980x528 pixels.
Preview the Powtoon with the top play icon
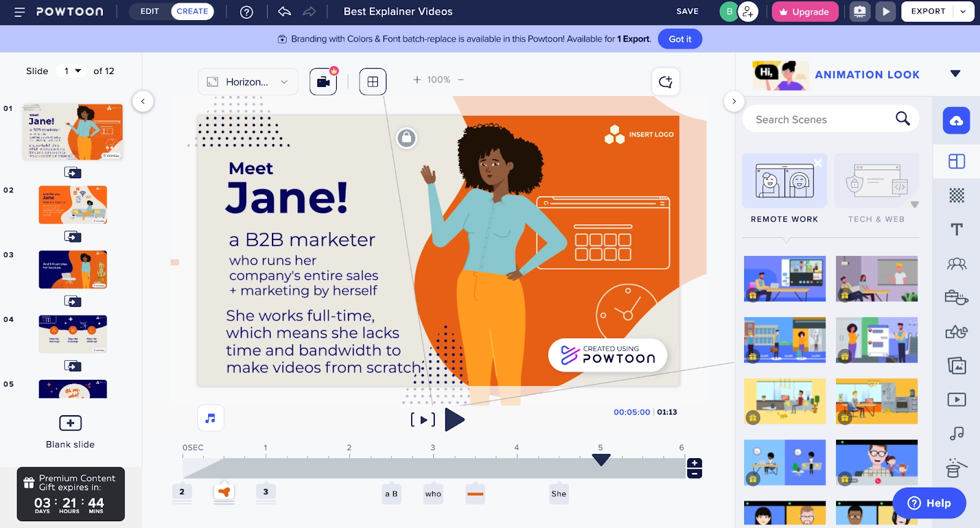click(x=886, y=12)
